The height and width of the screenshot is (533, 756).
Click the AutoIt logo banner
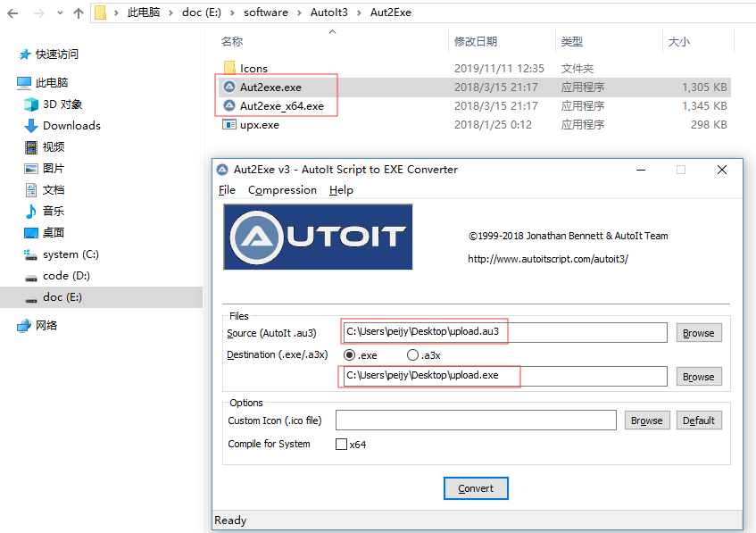pos(318,237)
